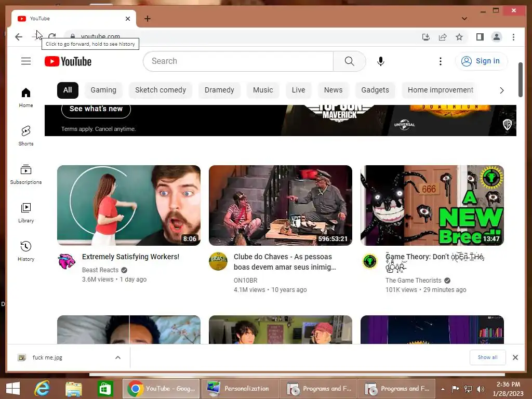The width and height of the screenshot is (532, 399).
Task: Switch to Personalization taskbar window
Action: 240,389
